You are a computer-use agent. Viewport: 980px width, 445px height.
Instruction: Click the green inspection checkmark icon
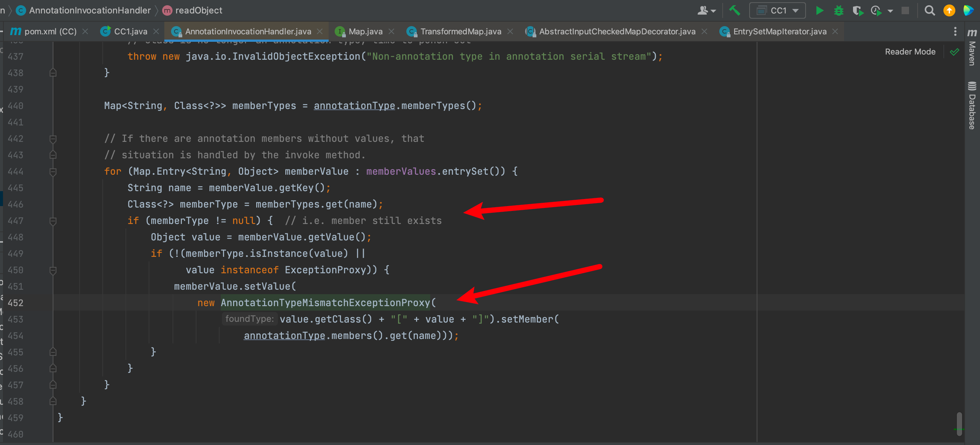pos(954,52)
